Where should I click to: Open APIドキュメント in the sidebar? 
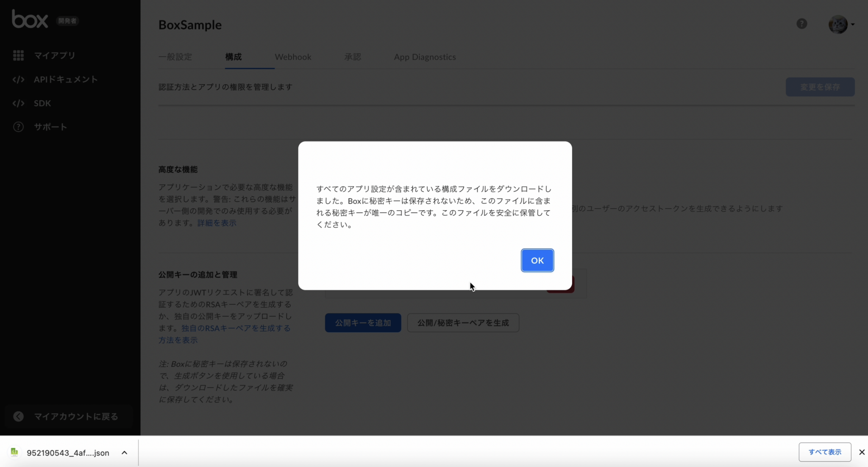[66, 79]
